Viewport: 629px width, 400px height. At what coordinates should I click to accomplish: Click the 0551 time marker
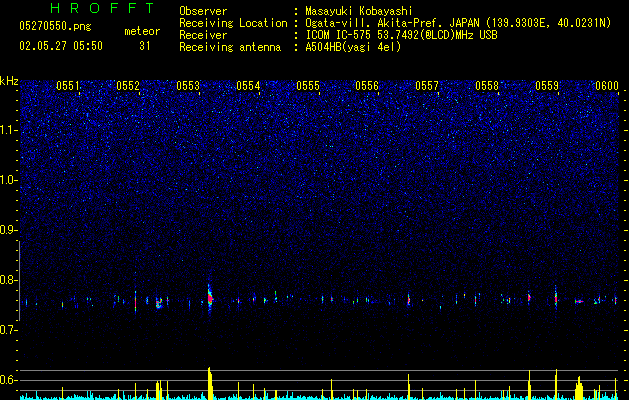tap(68, 86)
